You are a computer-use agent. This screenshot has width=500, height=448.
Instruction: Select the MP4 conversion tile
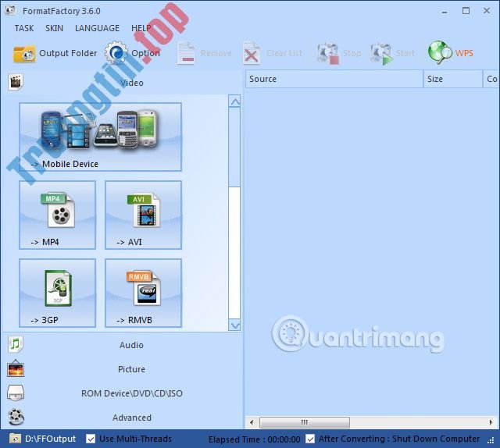[57, 215]
